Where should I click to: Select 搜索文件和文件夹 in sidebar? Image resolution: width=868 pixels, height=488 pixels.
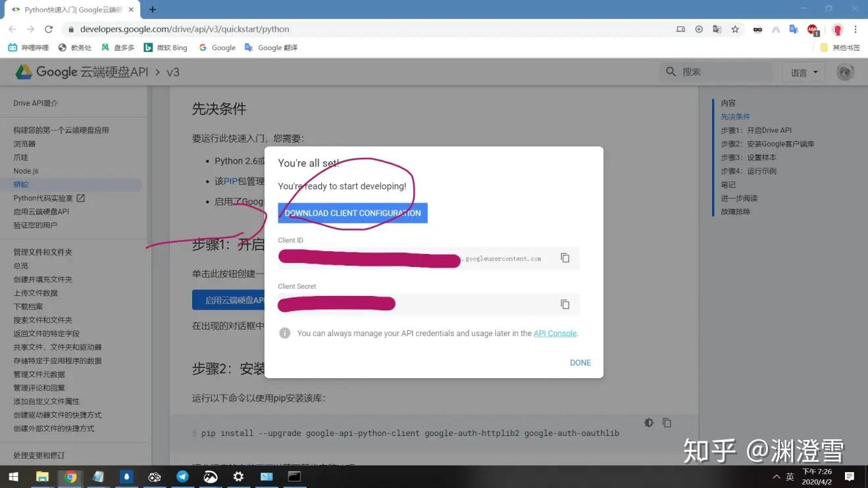pos(43,320)
